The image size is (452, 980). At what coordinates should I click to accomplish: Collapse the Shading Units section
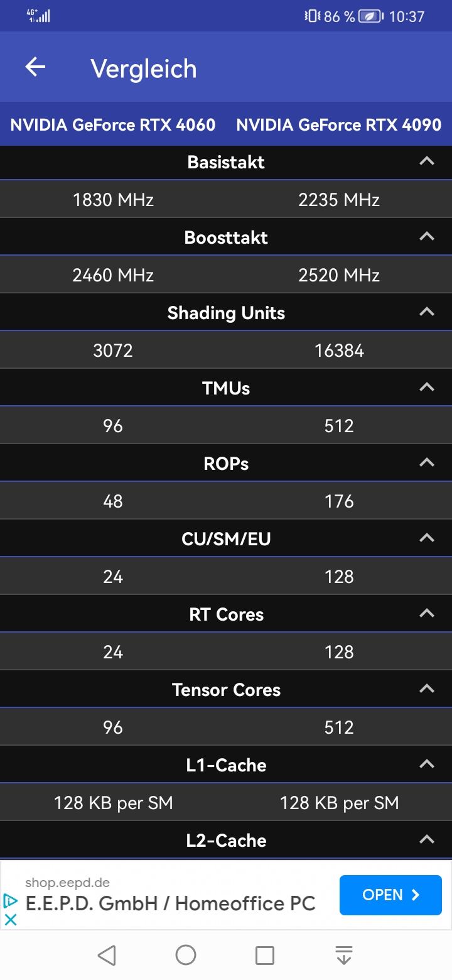427,312
